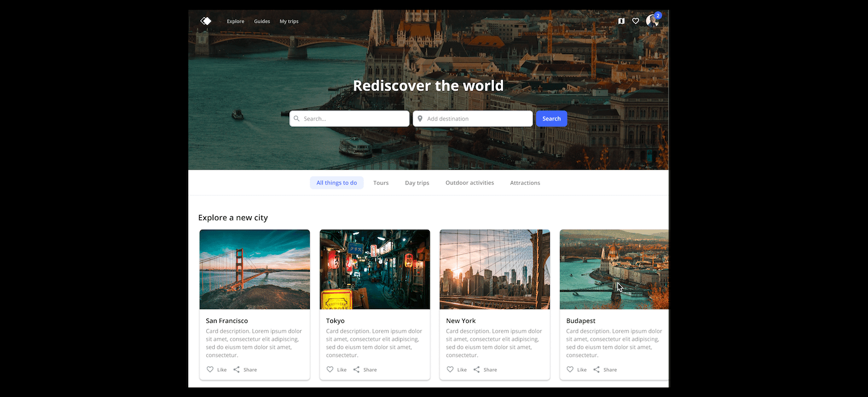The width and height of the screenshot is (868, 397).
Task: Click the magnifier icon in Search field
Action: click(x=296, y=119)
